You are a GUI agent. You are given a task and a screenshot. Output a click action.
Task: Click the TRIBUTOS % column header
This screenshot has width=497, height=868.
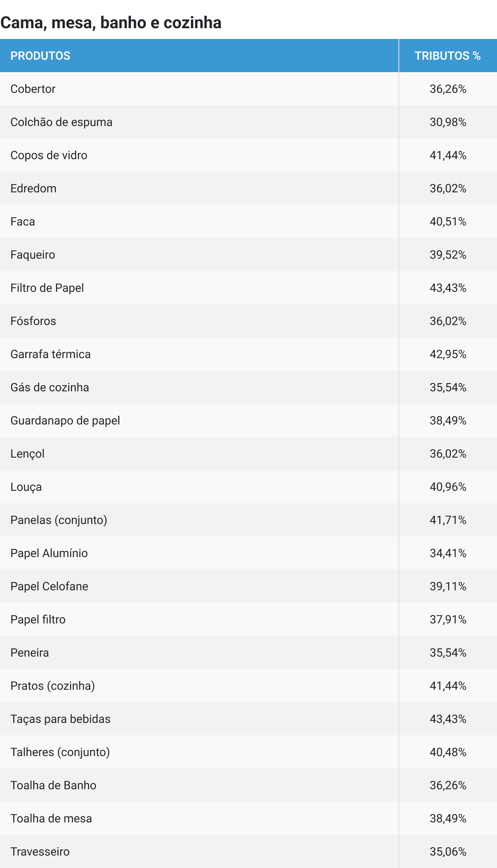(447, 56)
